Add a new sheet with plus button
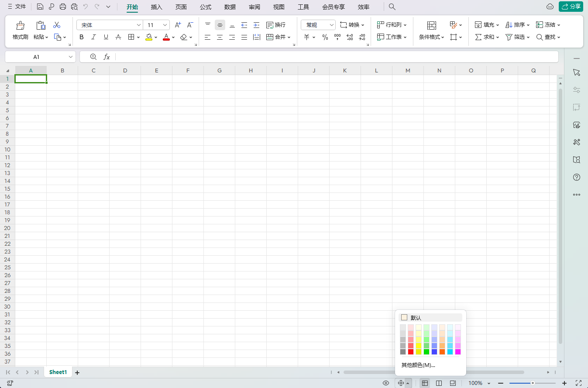588x388 pixels. 77,372
